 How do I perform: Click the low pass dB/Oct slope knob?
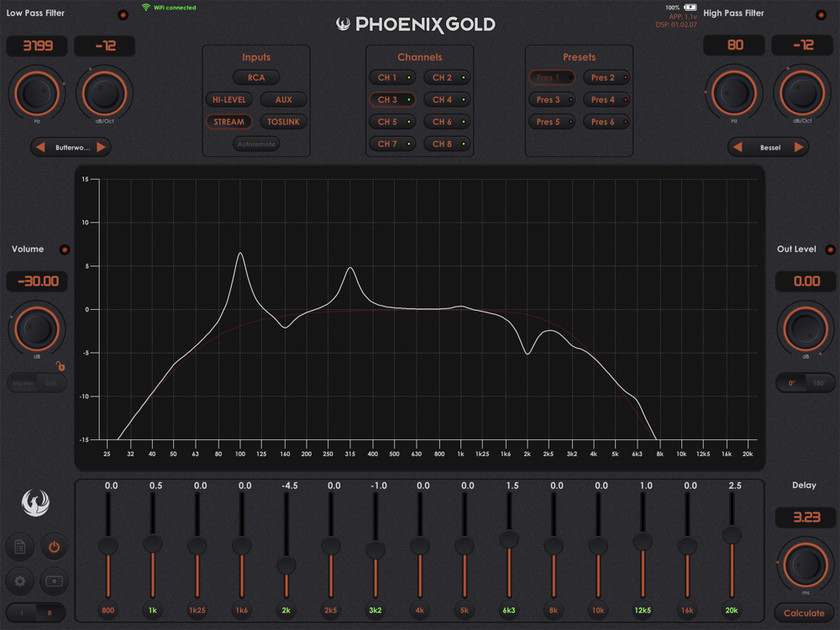pos(104,94)
